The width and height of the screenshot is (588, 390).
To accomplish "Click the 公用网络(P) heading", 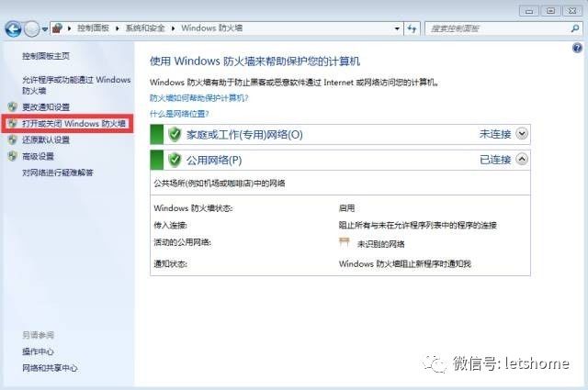I will pos(214,161).
